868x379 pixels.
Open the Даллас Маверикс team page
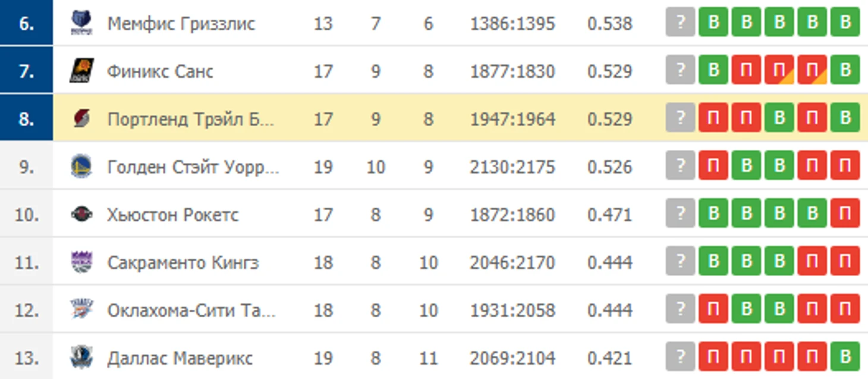click(x=180, y=358)
